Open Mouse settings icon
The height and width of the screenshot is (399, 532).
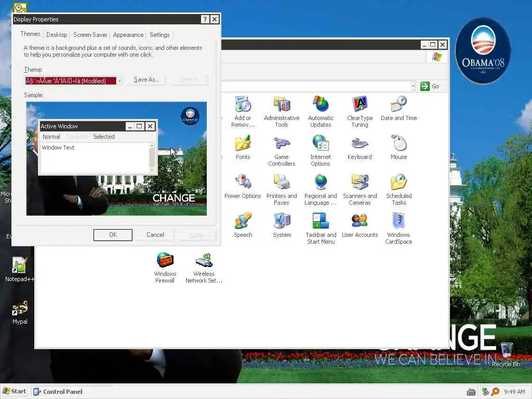pyautogui.click(x=398, y=147)
